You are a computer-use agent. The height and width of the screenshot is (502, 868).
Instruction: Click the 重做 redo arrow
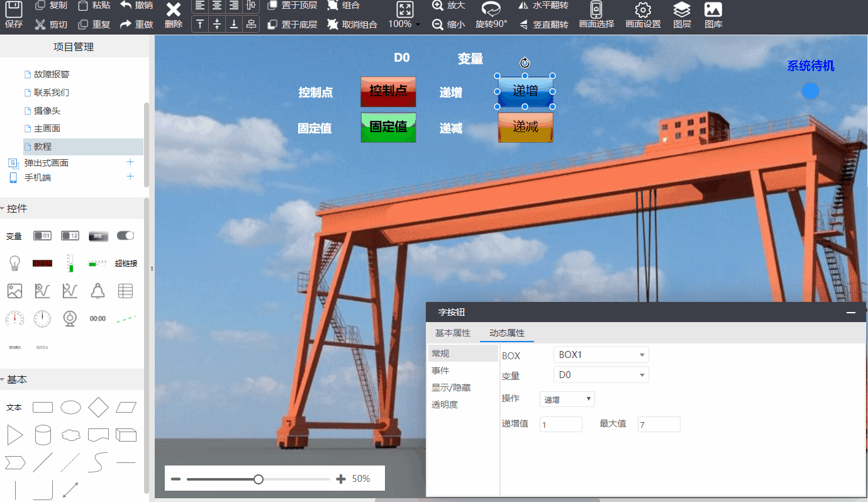pos(136,25)
